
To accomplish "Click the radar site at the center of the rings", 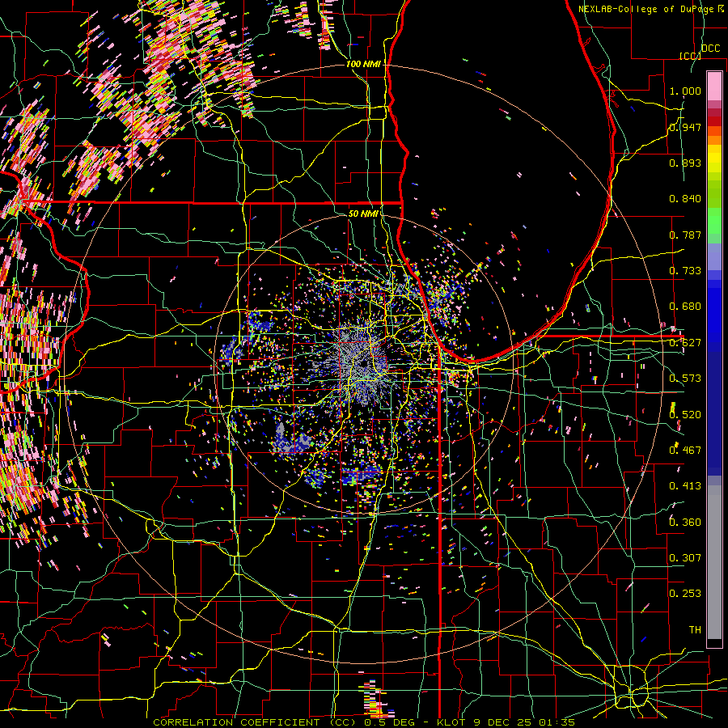I will (363, 363).
